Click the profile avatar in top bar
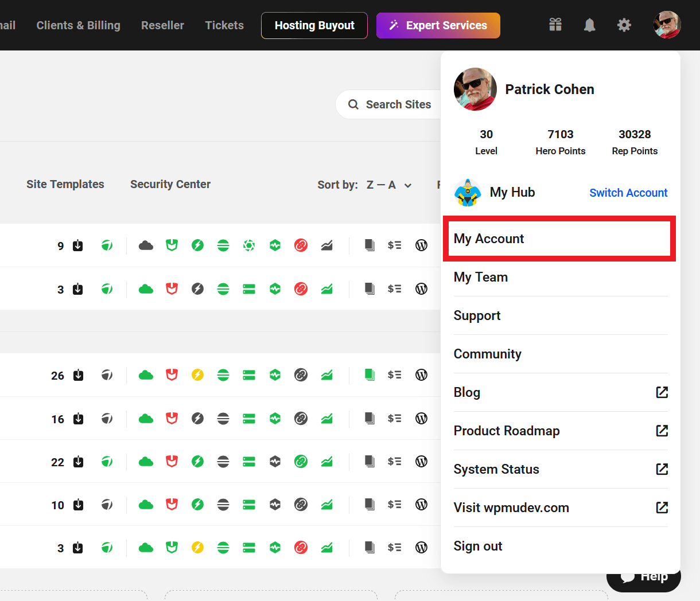700x601 pixels. click(x=667, y=25)
